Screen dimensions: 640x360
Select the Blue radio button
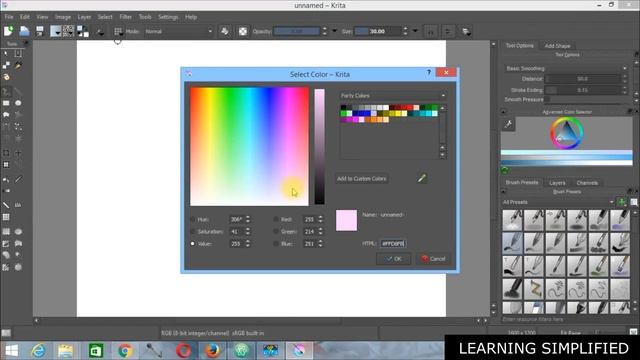click(x=276, y=244)
